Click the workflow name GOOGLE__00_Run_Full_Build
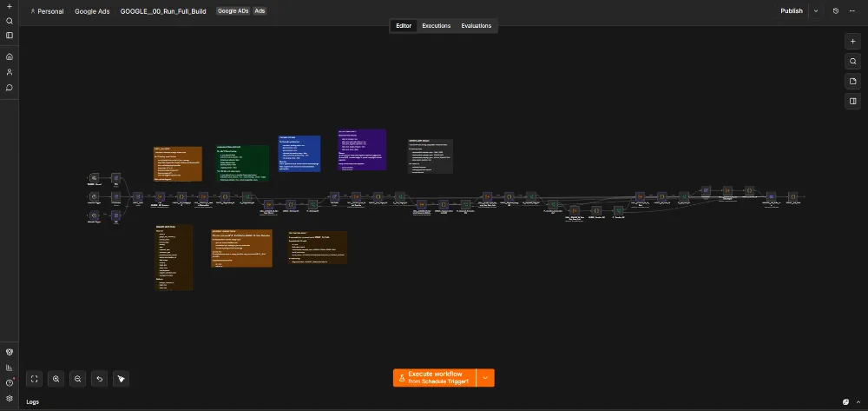 tap(163, 11)
